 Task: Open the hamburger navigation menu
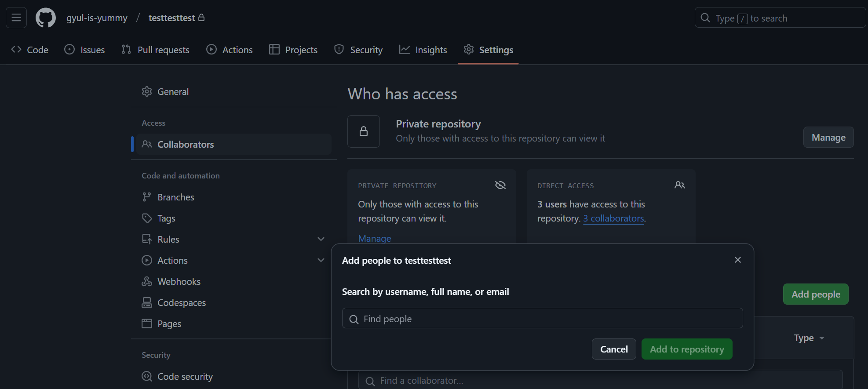[16, 18]
